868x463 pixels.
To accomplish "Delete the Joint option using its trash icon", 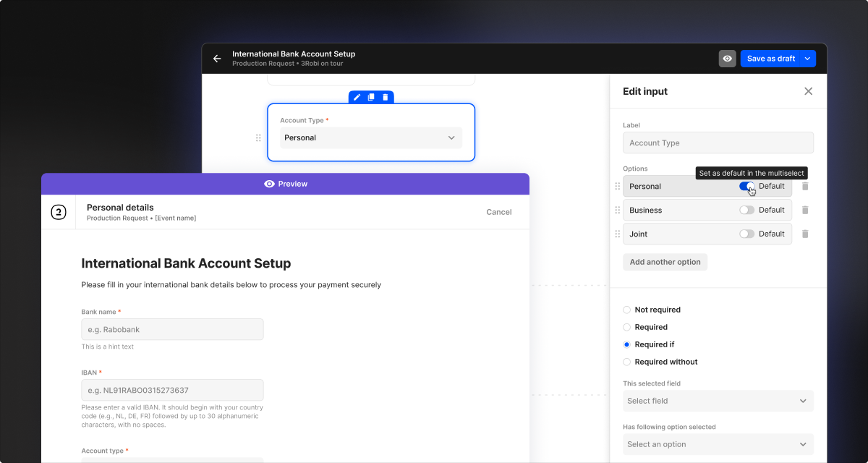I will [805, 234].
